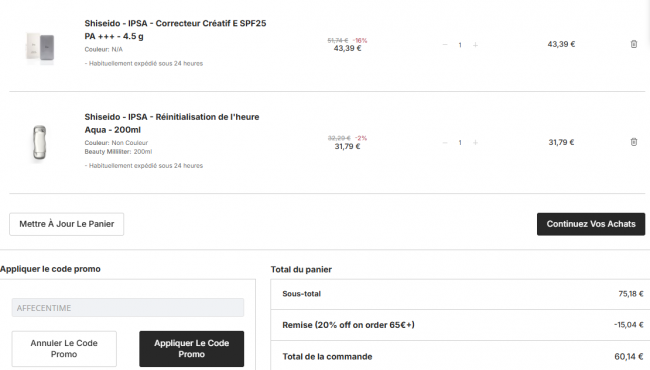Remove Réinitialisation de l'heure Aqua via trash icon

633,142
